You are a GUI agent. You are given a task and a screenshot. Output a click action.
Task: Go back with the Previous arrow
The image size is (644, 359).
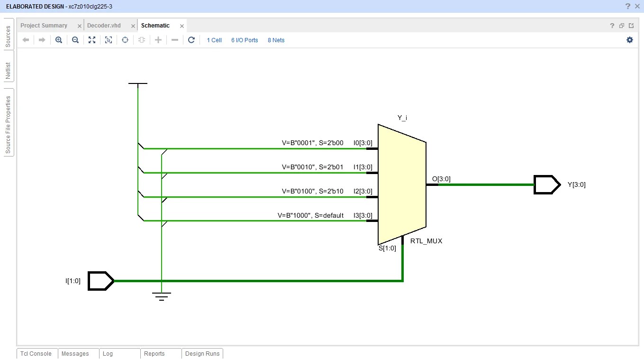(26, 40)
